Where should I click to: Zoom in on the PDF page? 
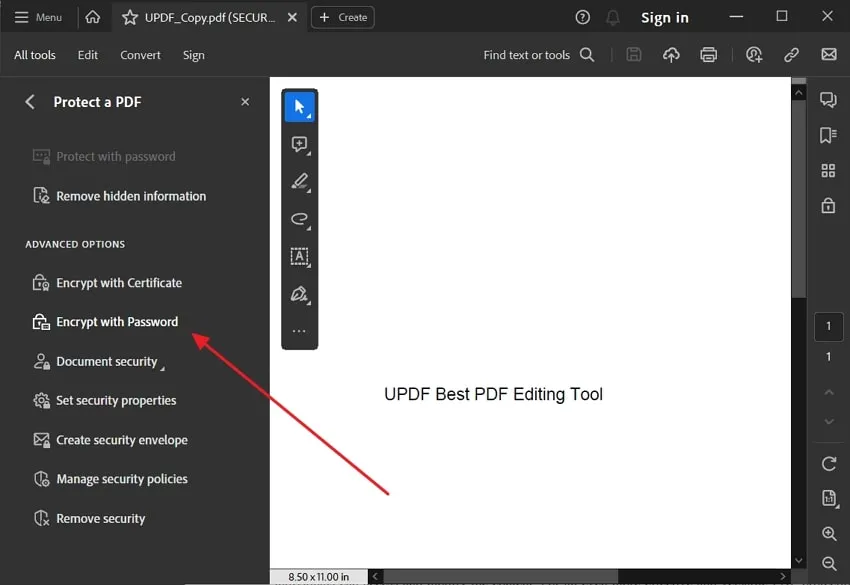point(828,534)
